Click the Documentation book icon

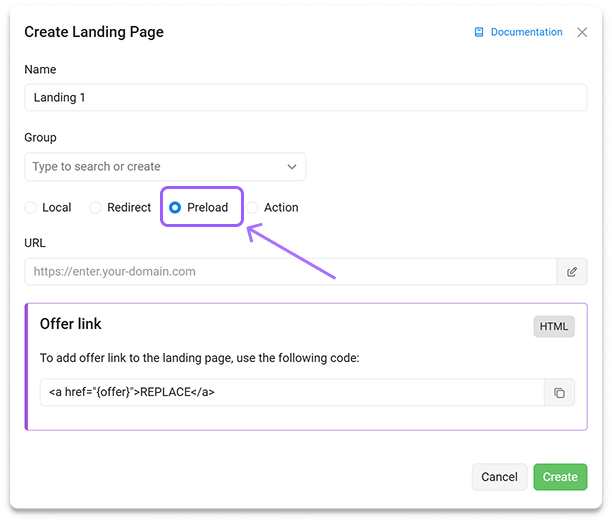click(x=479, y=32)
